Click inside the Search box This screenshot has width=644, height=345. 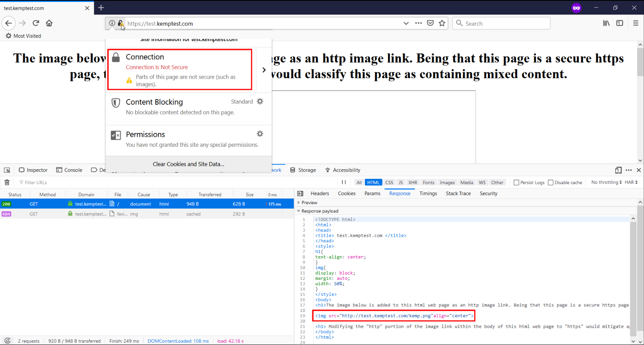pyautogui.click(x=501, y=23)
